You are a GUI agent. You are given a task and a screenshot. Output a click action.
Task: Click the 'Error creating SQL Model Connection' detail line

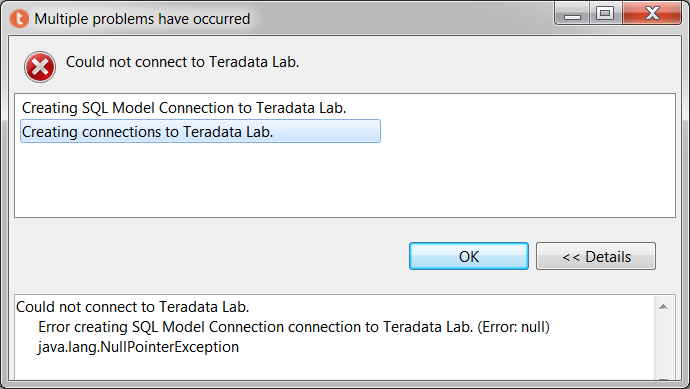(294, 327)
